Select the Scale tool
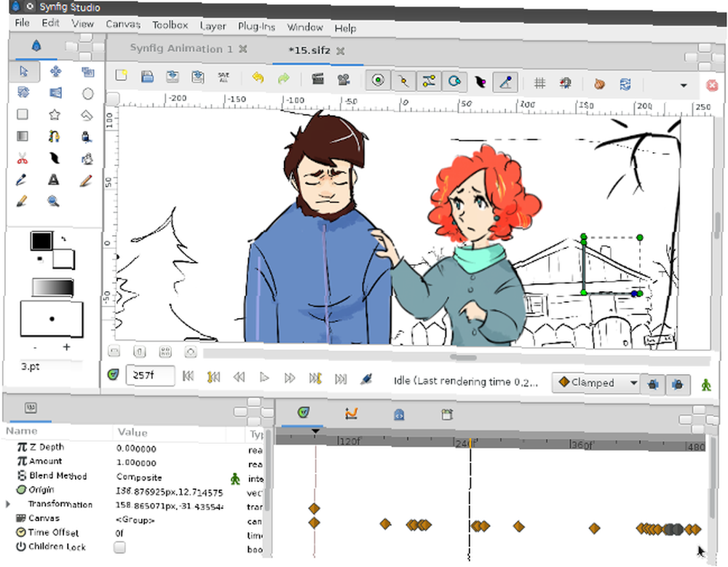This screenshot has height=567, width=728. [x=87, y=71]
